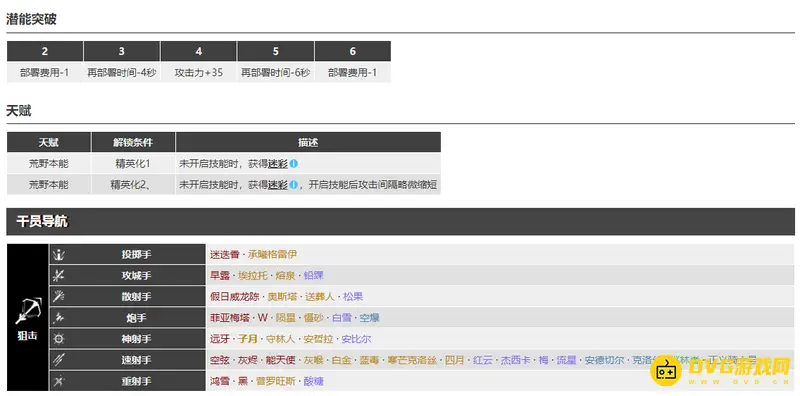The width and height of the screenshot is (800, 396).
Task: Open operator 铅踝 page
Action: pyautogui.click(x=314, y=276)
